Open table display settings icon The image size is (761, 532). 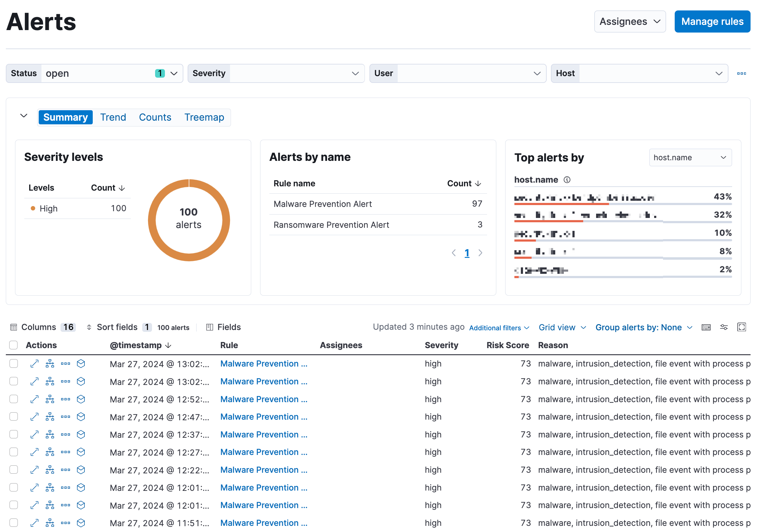click(724, 328)
